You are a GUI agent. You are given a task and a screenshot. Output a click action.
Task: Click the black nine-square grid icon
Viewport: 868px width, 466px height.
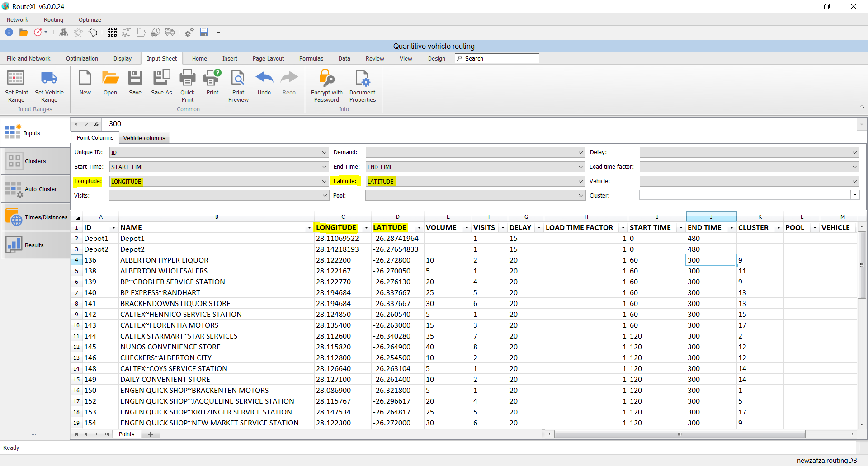[x=112, y=32]
